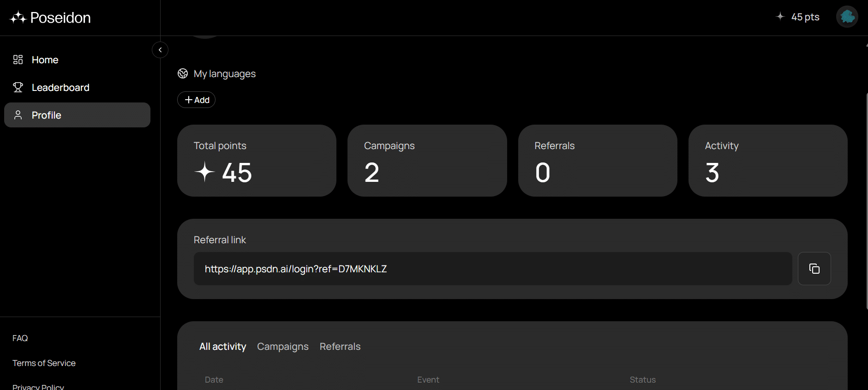
Task: Click the Profile person icon
Action: pos(18,115)
